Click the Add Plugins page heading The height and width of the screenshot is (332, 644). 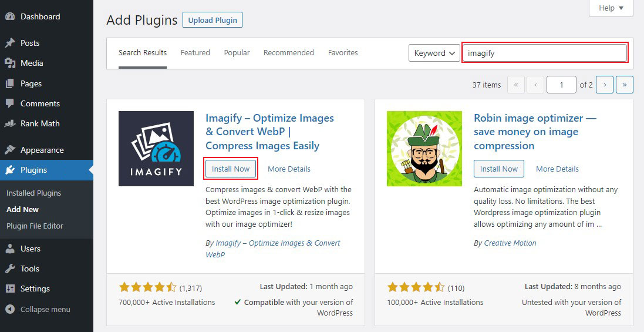coord(142,20)
